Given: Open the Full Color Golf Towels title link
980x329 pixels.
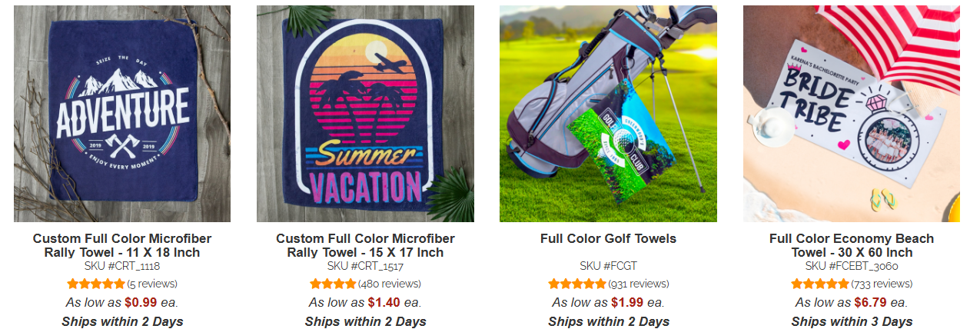Looking at the screenshot, I should click(x=608, y=238).
